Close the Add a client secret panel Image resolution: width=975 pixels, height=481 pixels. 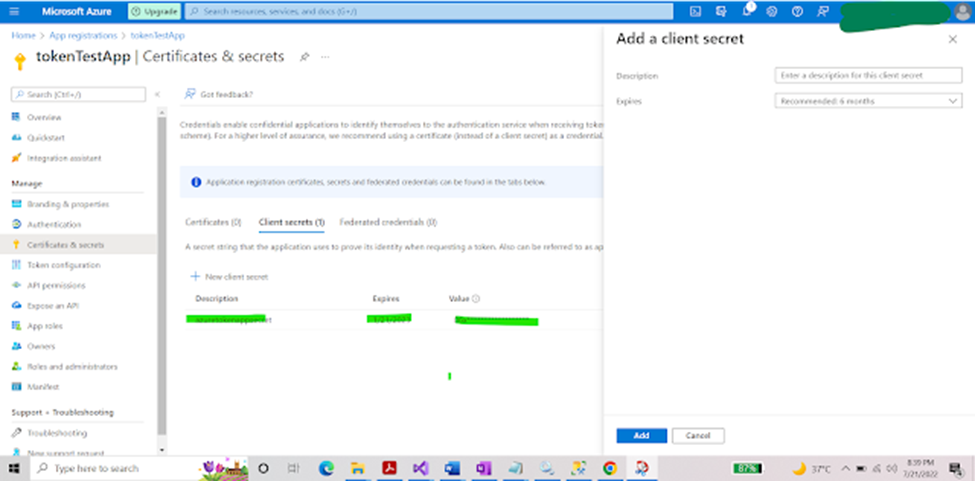pos(952,39)
